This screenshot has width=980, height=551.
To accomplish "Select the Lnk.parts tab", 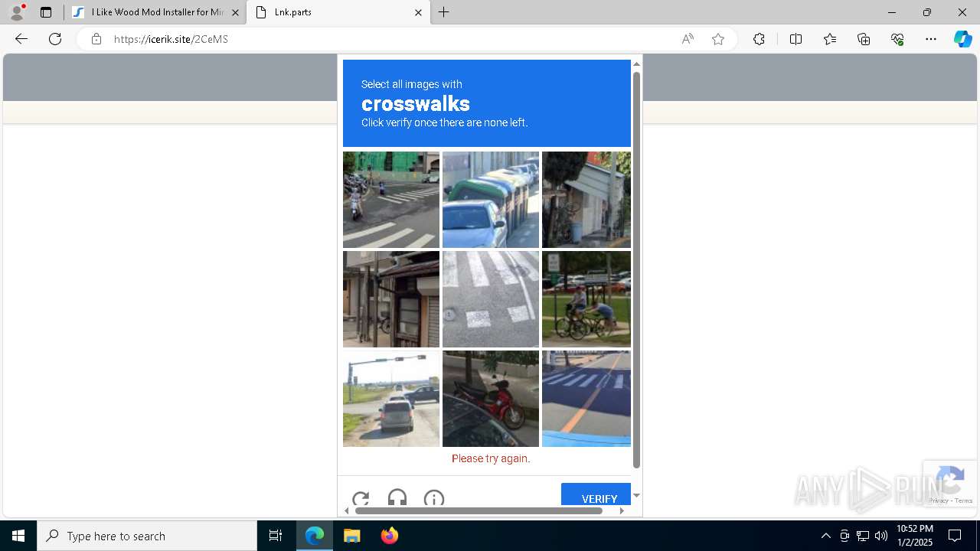I will click(x=338, y=12).
